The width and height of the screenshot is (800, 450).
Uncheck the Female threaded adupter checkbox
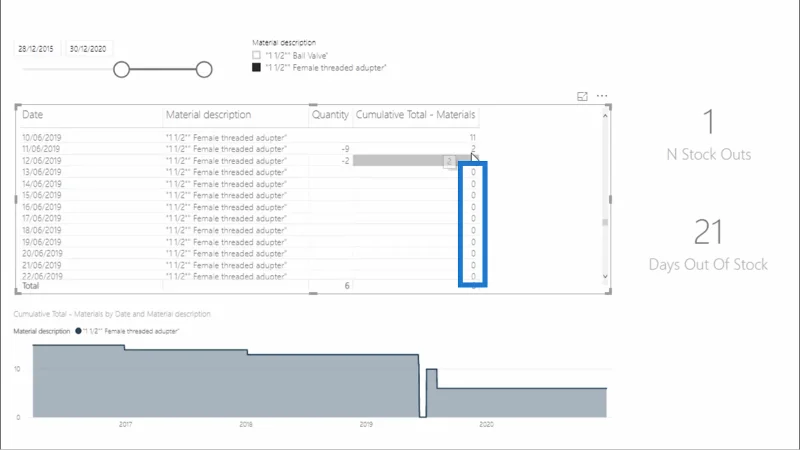pyautogui.click(x=256, y=67)
